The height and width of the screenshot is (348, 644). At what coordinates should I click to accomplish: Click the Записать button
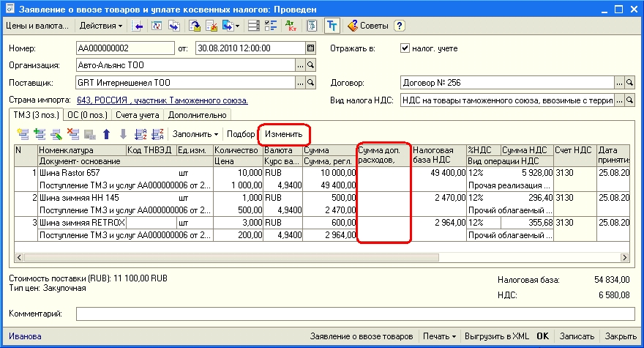click(x=577, y=336)
